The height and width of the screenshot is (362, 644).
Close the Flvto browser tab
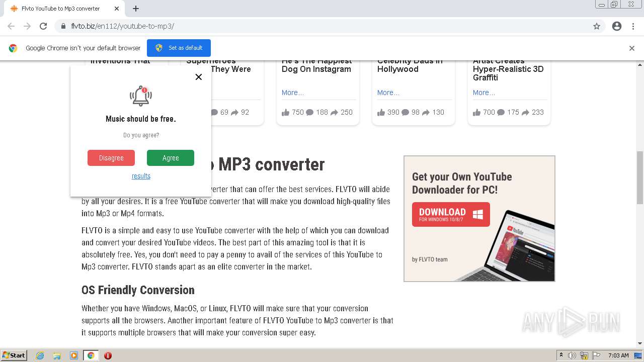click(117, 9)
